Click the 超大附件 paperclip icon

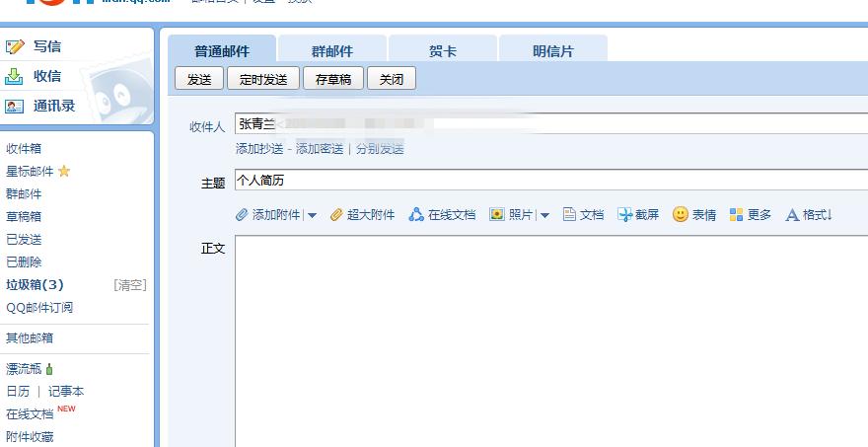336,215
